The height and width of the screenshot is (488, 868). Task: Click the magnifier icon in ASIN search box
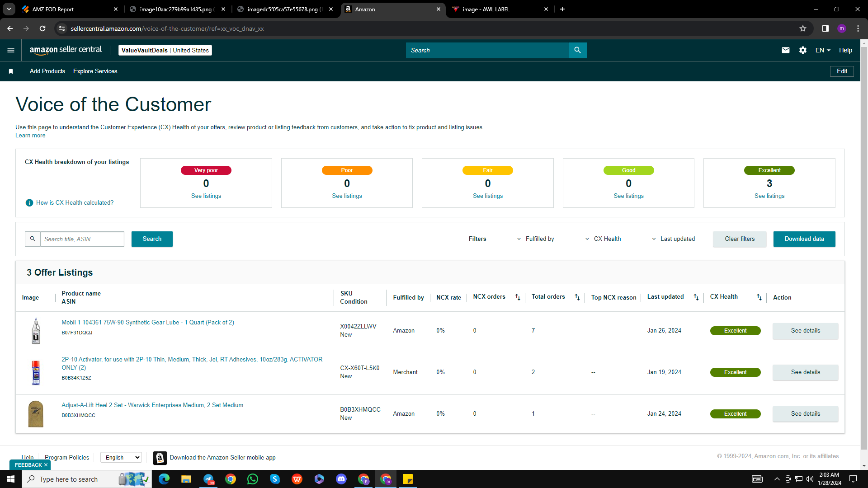[x=33, y=239]
